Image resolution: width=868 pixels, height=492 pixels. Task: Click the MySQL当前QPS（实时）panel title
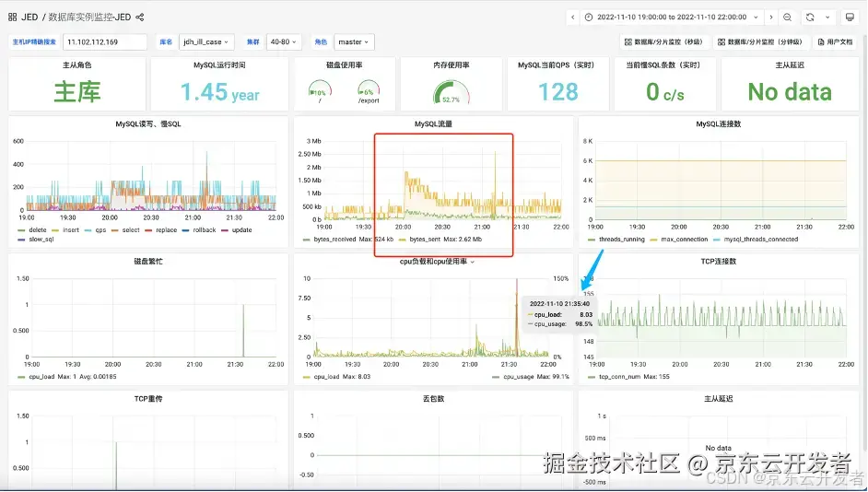(x=558, y=64)
